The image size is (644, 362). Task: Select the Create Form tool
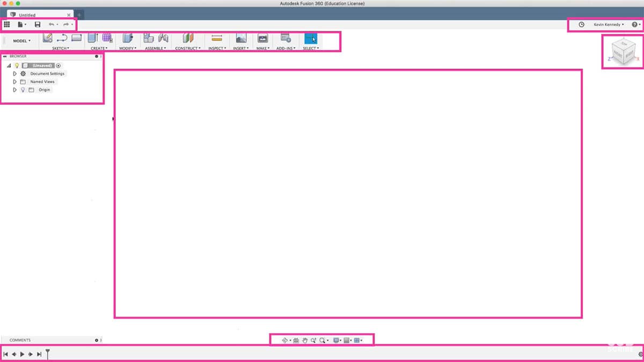click(x=107, y=38)
